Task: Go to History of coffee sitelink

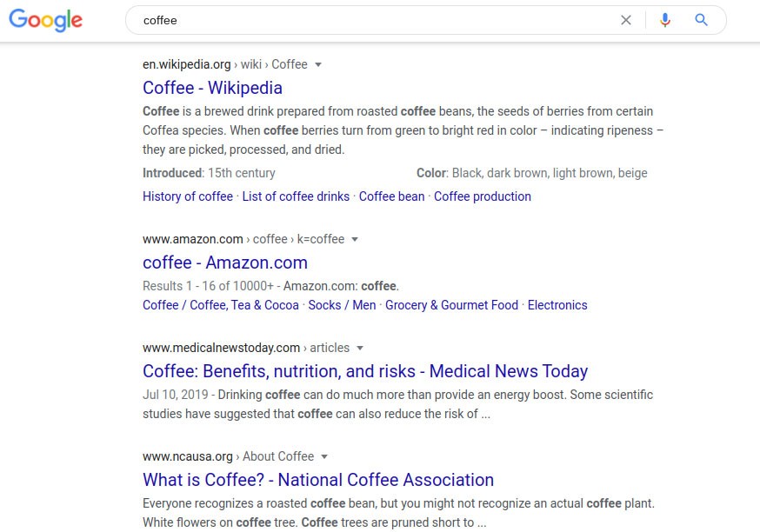Action: click(188, 196)
